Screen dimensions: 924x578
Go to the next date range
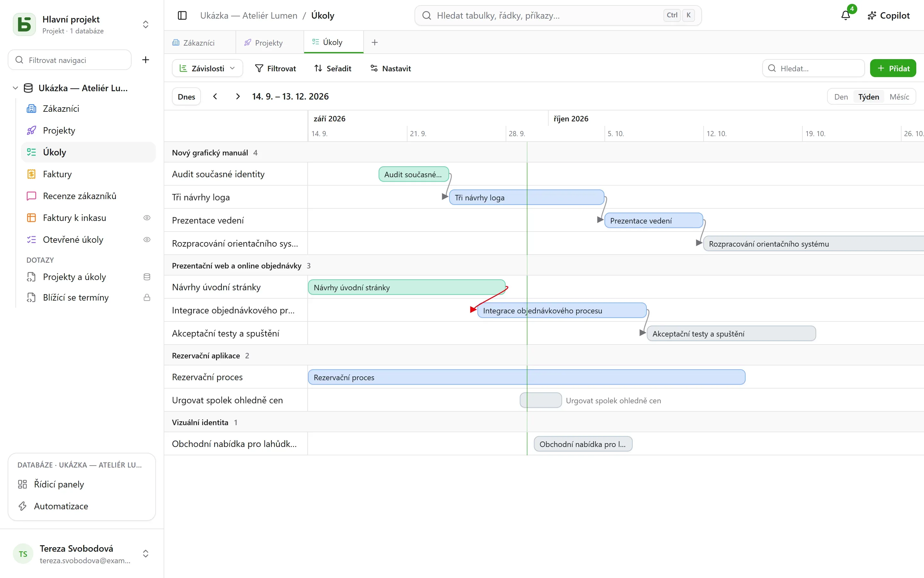[237, 97]
